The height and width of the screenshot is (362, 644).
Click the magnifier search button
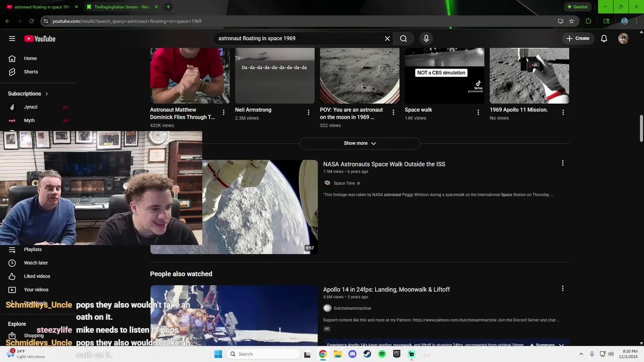pos(404,39)
